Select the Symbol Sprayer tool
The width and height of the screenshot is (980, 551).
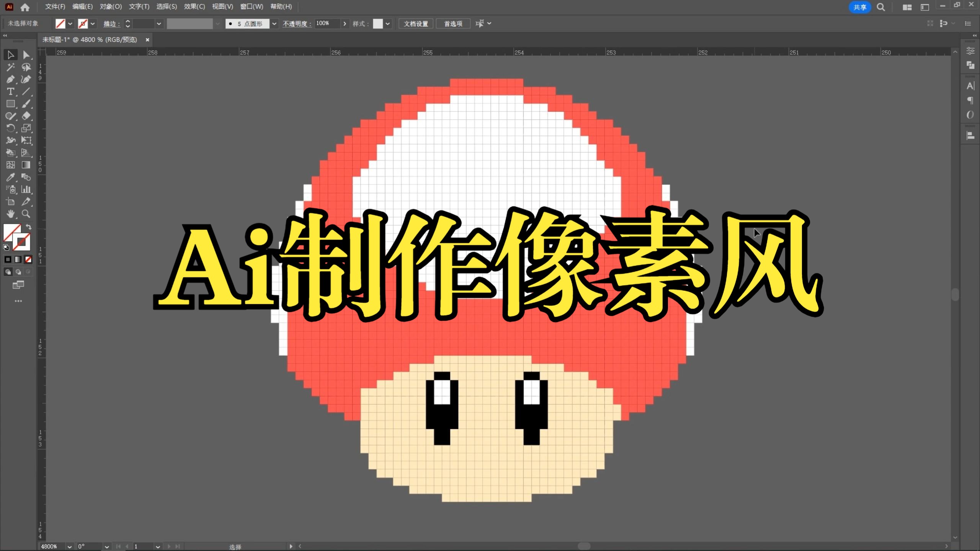(10, 189)
